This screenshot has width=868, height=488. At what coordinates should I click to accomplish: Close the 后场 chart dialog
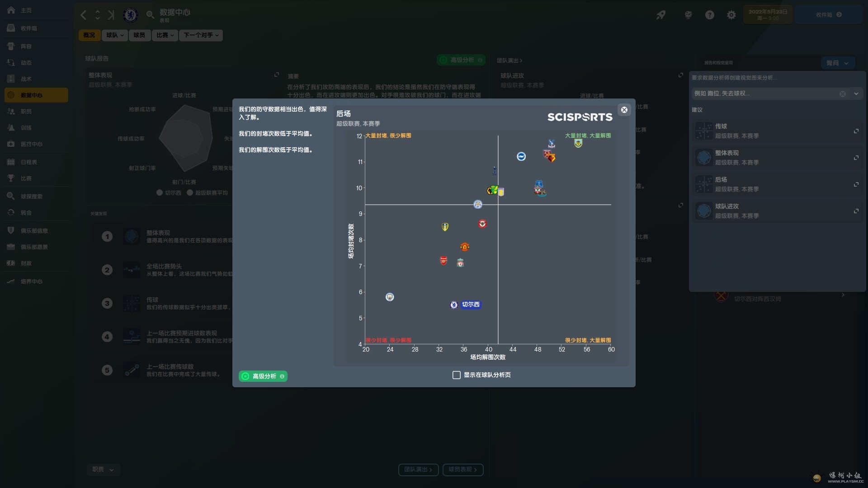click(x=624, y=110)
